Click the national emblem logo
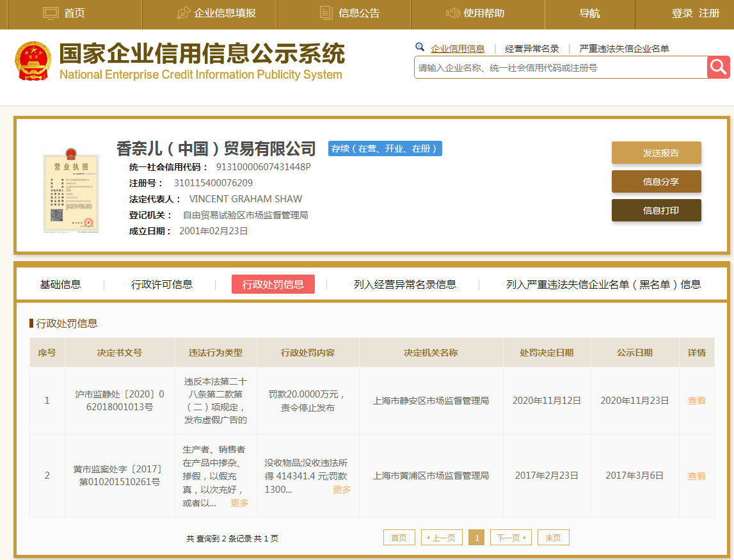Image resolution: width=734 pixels, height=560 pixels. pyautogui.click(x=33, y=61)
